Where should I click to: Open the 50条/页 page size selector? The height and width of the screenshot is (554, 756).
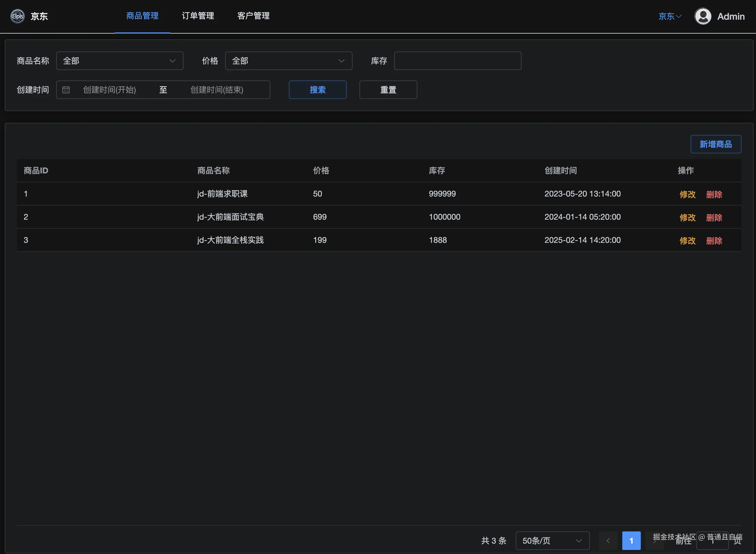point(552,541)
